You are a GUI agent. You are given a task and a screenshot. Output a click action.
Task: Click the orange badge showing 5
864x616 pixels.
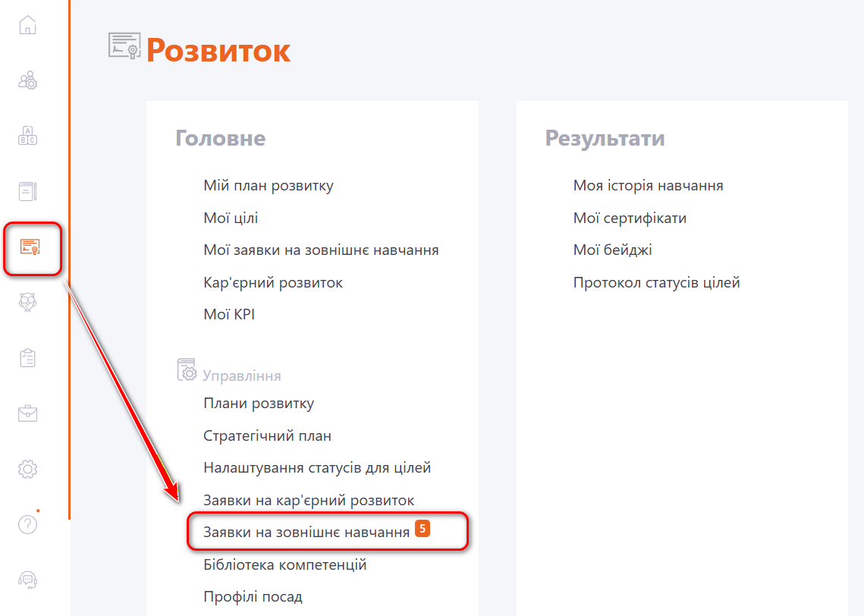423,530
